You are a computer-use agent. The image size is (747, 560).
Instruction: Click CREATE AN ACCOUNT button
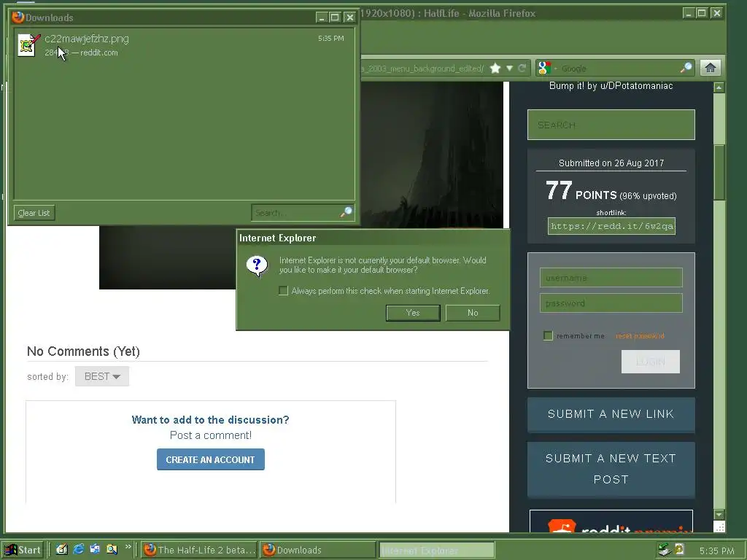pos(211,459)
